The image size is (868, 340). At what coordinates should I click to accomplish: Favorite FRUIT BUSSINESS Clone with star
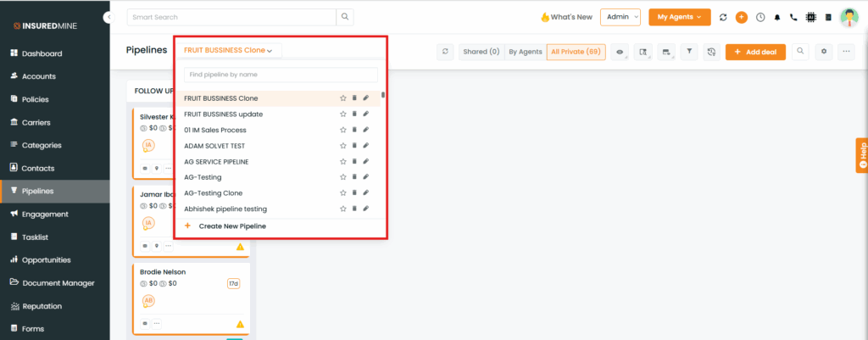[x=342, y=98]
